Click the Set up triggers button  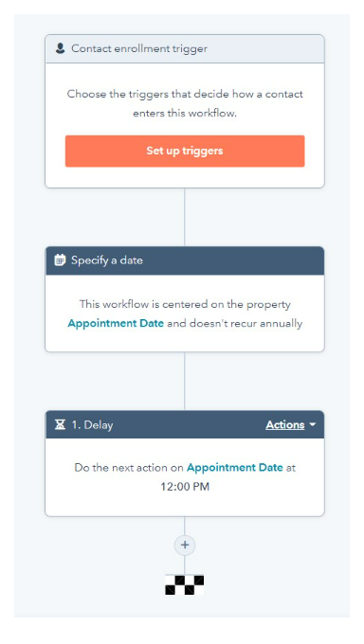coord(185,151)
